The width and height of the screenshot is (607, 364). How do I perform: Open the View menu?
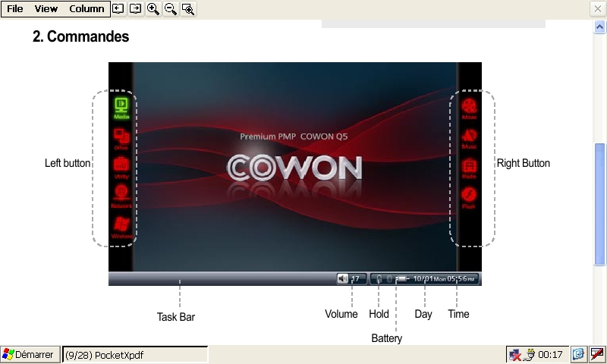coord(46,8)
